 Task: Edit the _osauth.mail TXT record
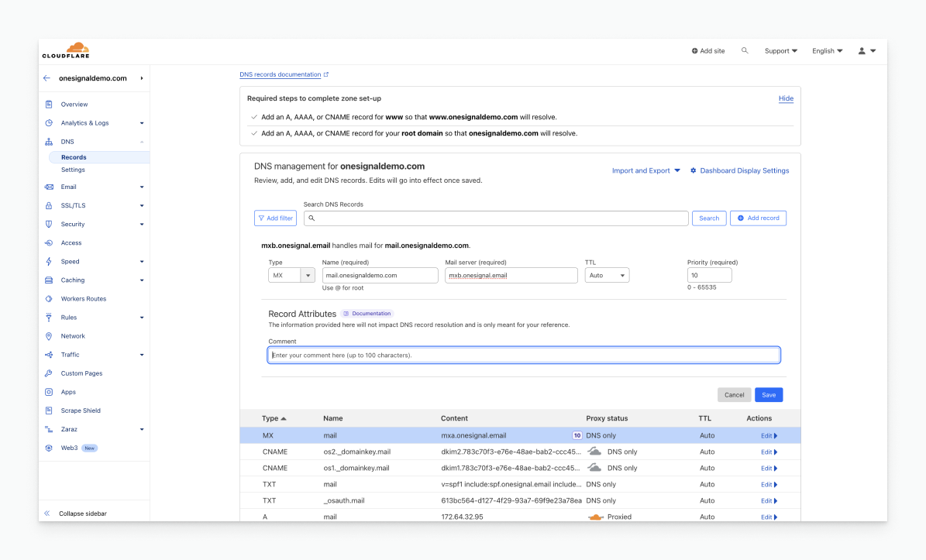[x=769, y=500]
